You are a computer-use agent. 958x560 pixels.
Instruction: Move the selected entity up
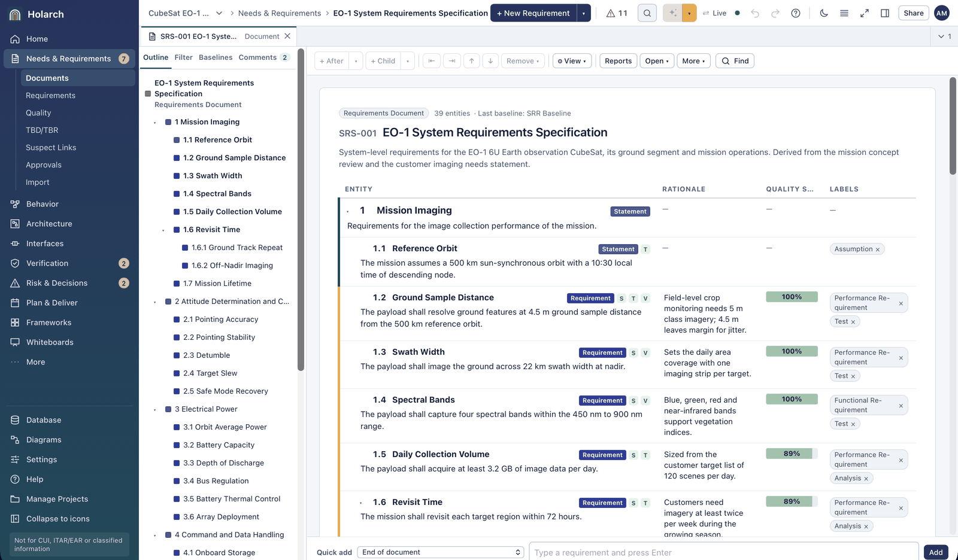pyautogui.click(x=472, y=61)
